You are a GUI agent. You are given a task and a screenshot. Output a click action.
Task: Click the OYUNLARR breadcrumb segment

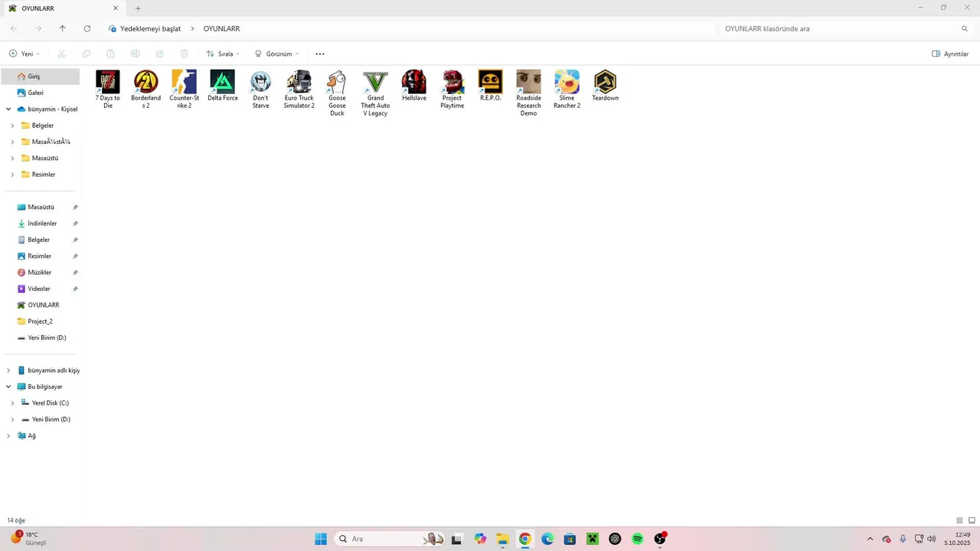[221, 28]
